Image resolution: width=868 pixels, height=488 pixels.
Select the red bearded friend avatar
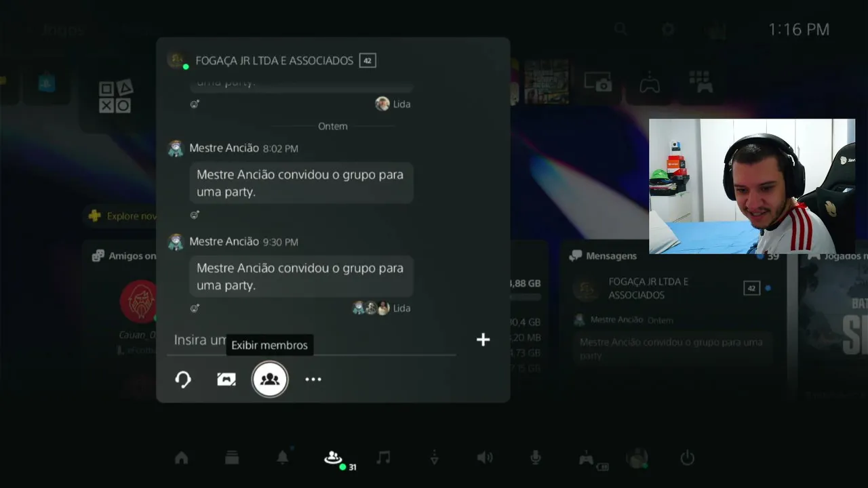point(138,301)
